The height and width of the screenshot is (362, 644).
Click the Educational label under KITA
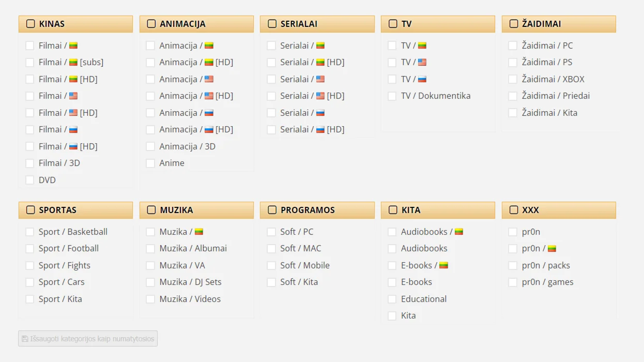[424, 299]
